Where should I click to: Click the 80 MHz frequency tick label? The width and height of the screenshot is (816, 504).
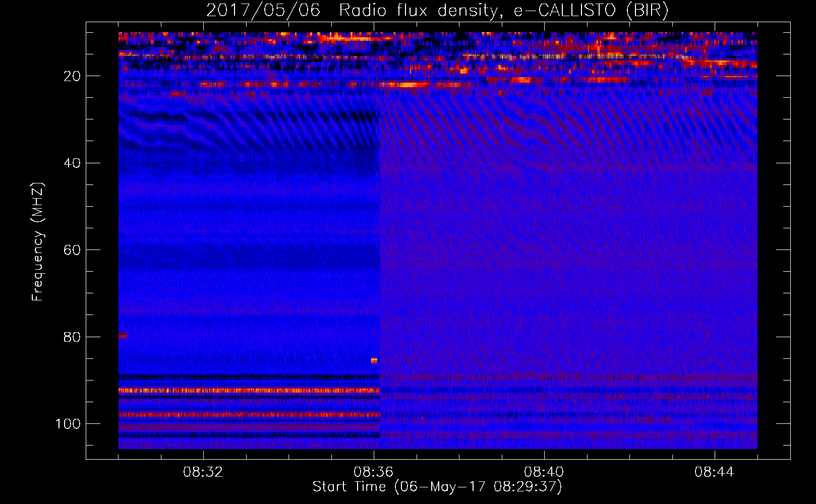pos(72,337)
